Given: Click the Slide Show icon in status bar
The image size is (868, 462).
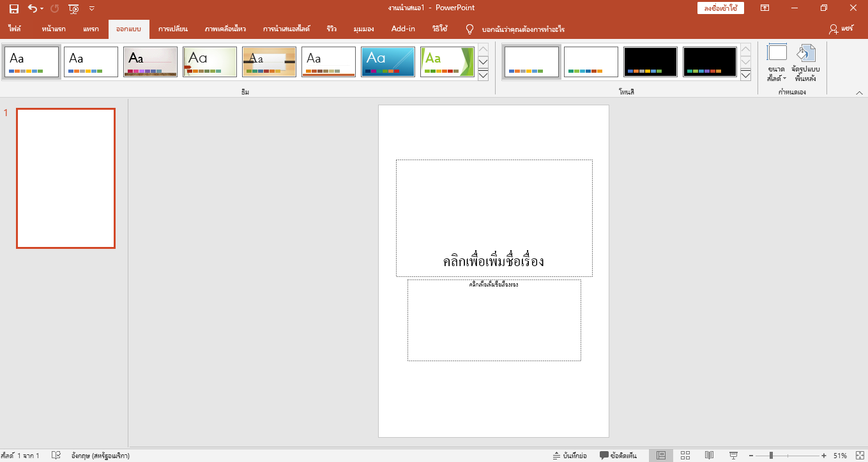Looking at the screenshot, I should click(x=733, y=455).
